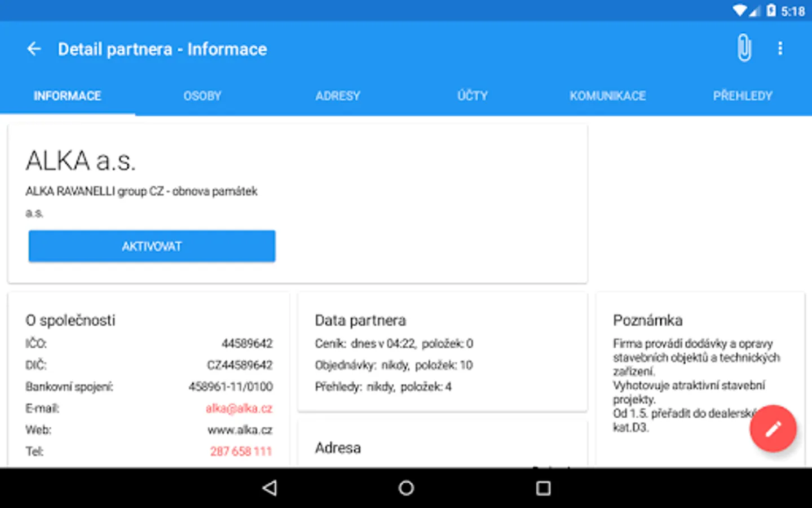Tap Android home navigation button

(x=406, y=488)
